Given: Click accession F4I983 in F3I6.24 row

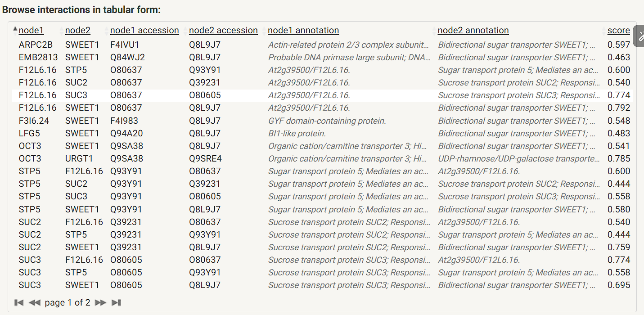Looking at the screenshot, I should (x=124, y=121).
